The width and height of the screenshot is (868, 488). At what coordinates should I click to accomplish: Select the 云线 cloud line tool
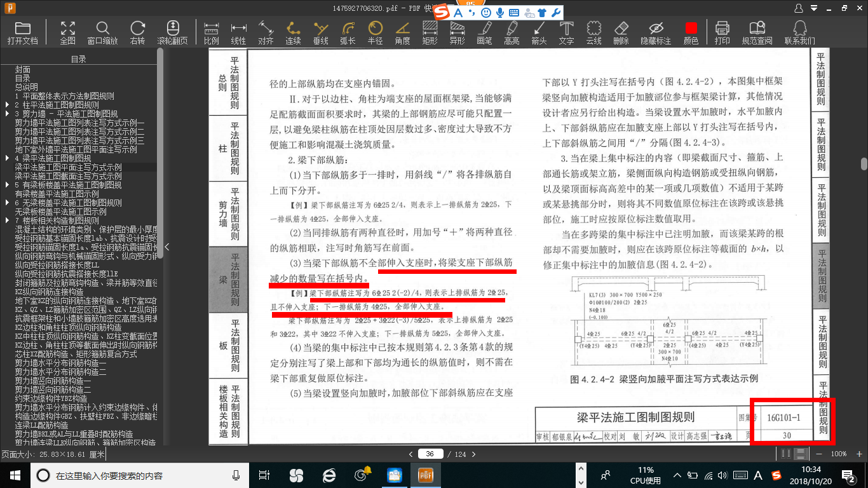[x=593, y=32]
